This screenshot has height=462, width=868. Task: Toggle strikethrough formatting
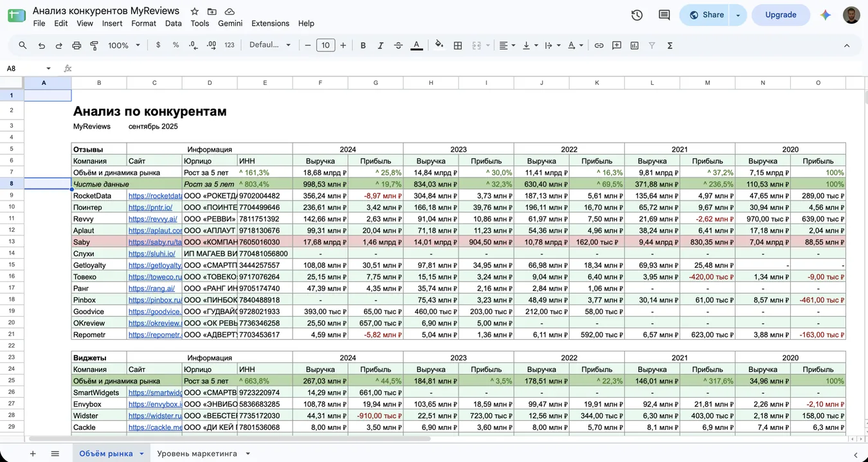coord(399,46)
